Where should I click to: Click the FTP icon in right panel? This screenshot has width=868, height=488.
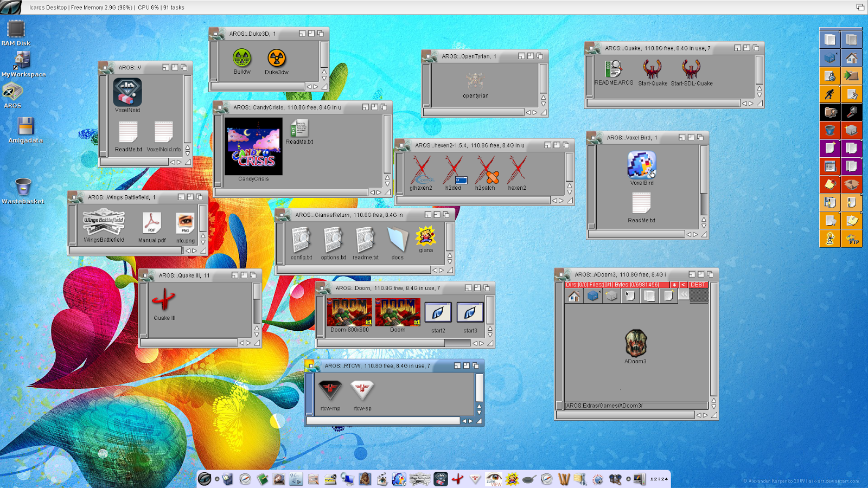tap(852, 239)
